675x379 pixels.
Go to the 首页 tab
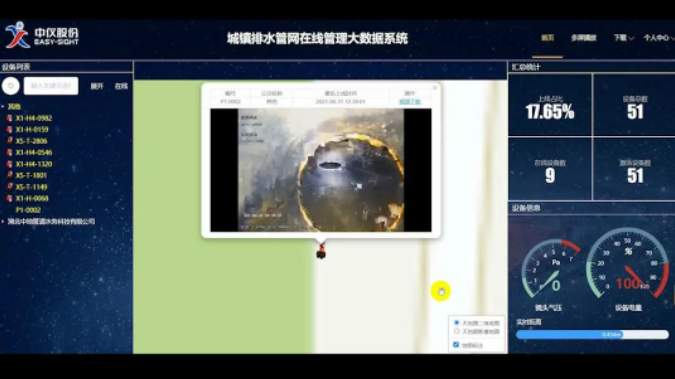coord(547,38)
